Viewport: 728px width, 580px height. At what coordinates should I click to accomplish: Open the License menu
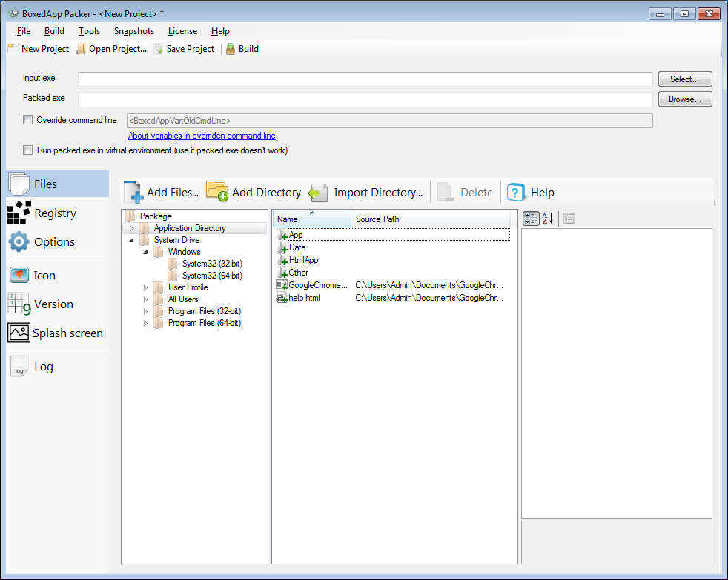tap(182, 31)
